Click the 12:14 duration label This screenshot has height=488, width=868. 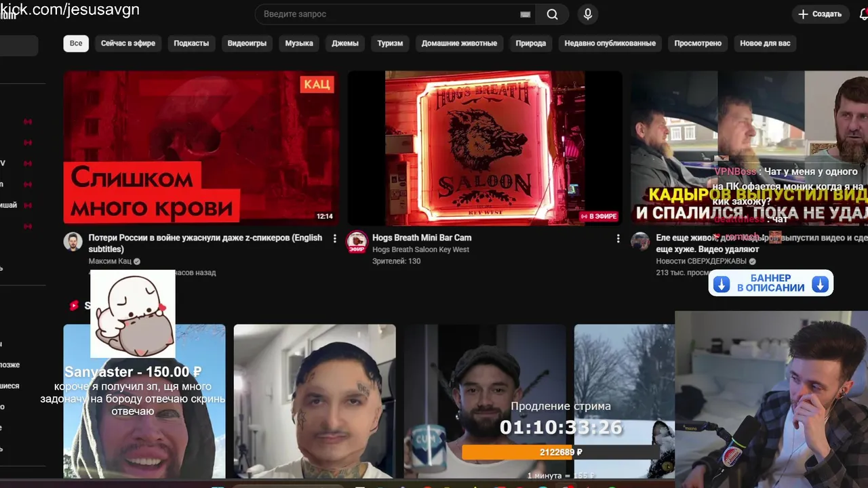click(x=325, y=217)
